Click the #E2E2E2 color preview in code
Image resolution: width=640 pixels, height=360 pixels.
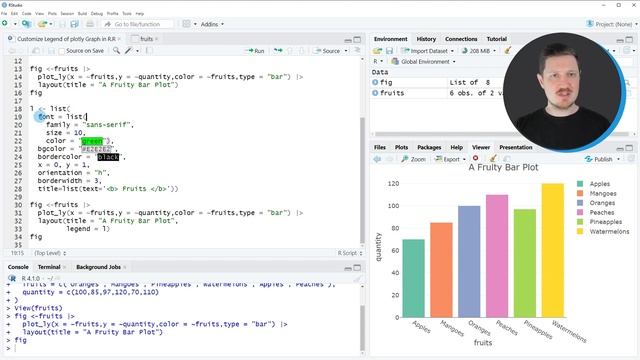click(x=96, y=149)
